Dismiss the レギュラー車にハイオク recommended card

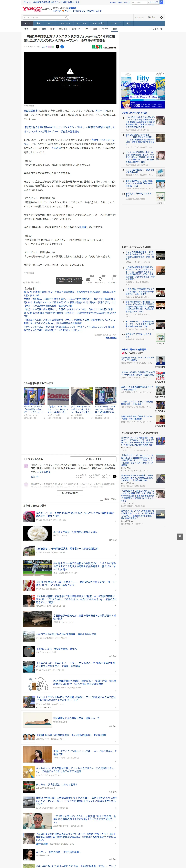point(115,418)
